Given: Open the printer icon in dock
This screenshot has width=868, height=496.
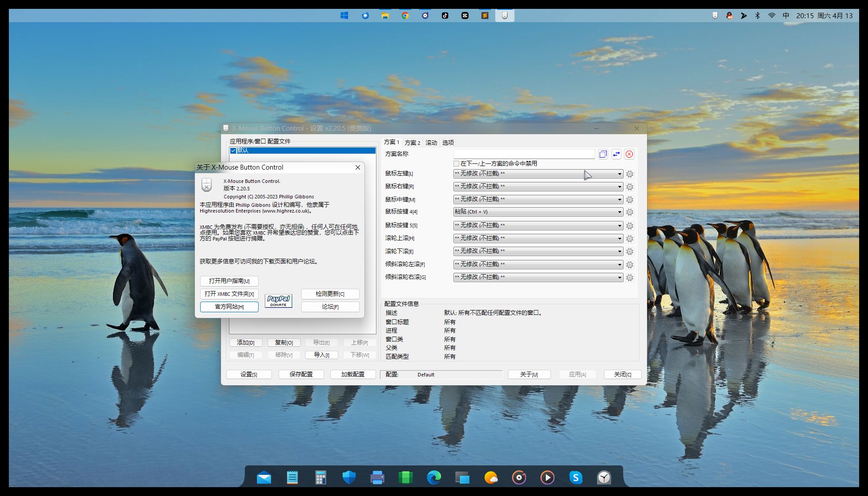Looking at the screenshot, I should point(377,477).
